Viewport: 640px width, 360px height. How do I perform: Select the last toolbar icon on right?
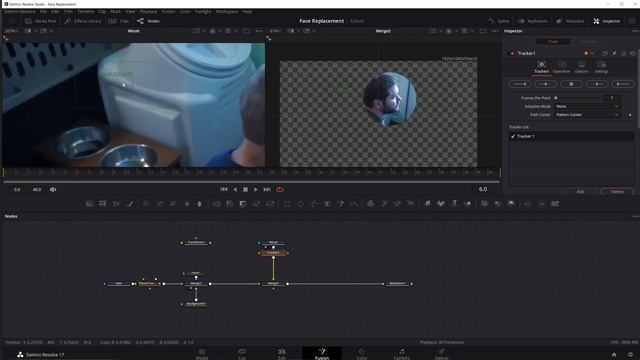click(555, 204)
